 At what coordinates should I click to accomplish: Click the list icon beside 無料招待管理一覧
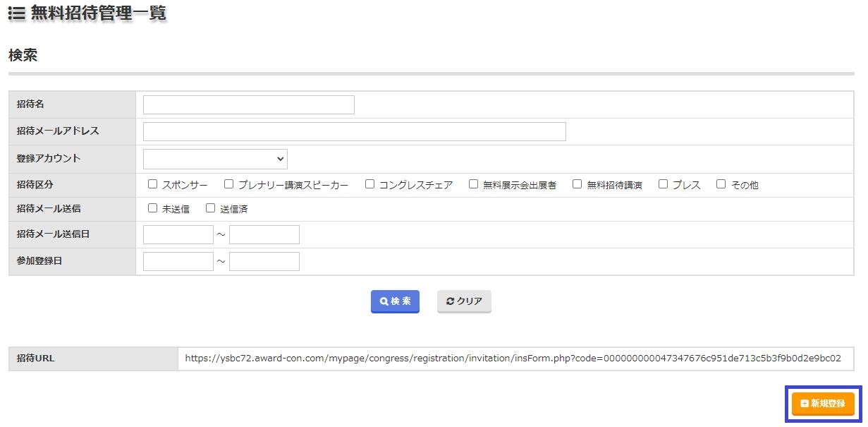pyautogui.click(x=17, y=13)
